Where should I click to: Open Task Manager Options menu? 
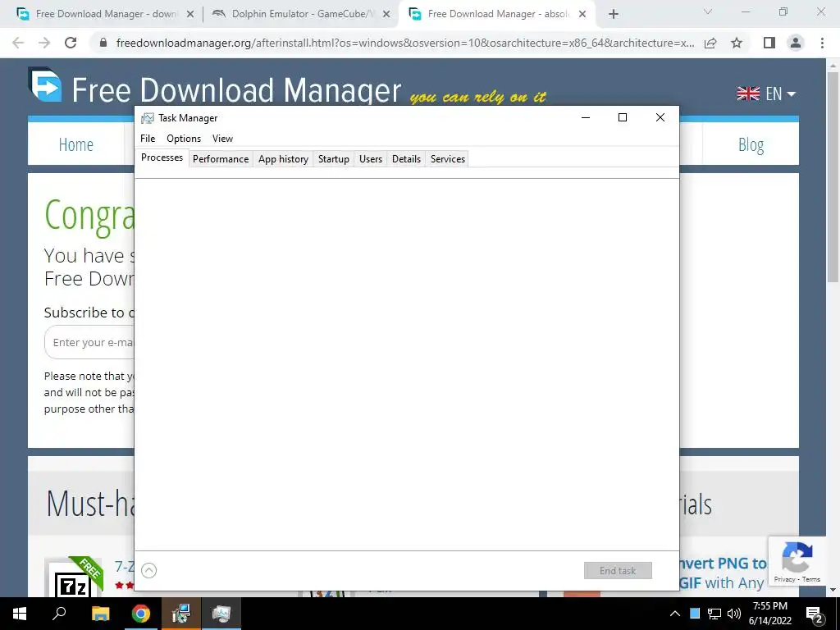184,138
